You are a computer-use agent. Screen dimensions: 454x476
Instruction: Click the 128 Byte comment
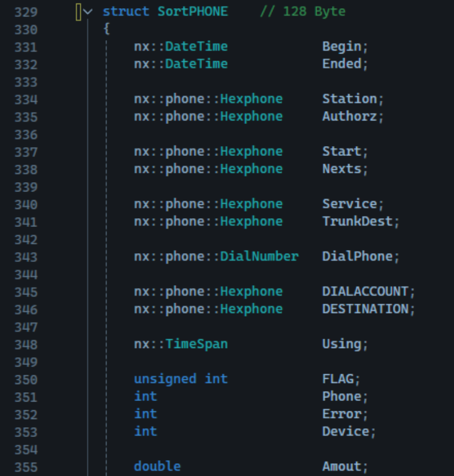pos(303,12)
